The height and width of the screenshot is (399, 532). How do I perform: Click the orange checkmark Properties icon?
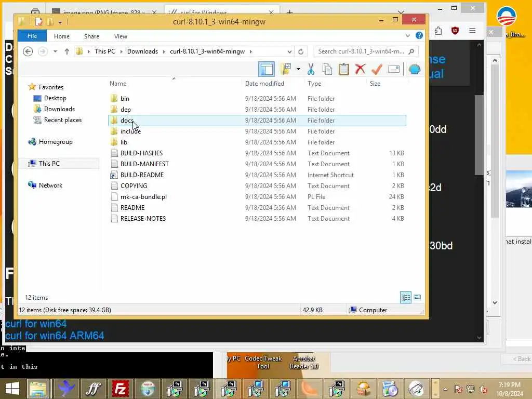[377, 69]
